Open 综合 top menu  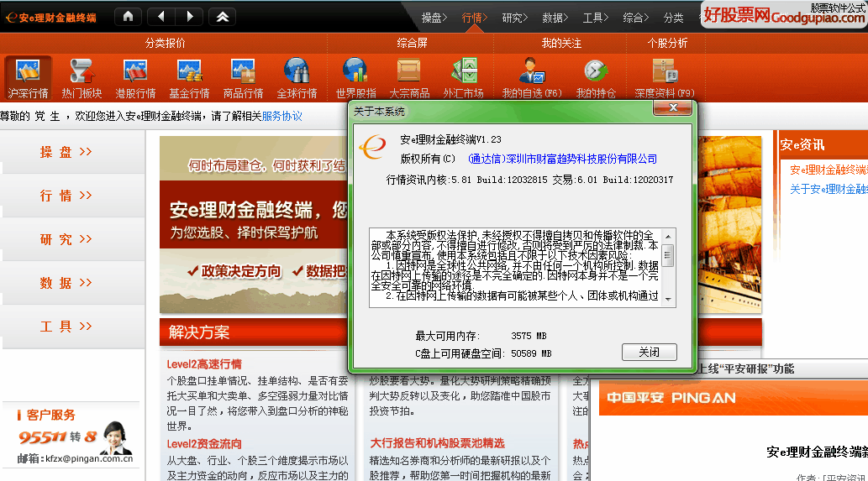click(x=636, y=18)
